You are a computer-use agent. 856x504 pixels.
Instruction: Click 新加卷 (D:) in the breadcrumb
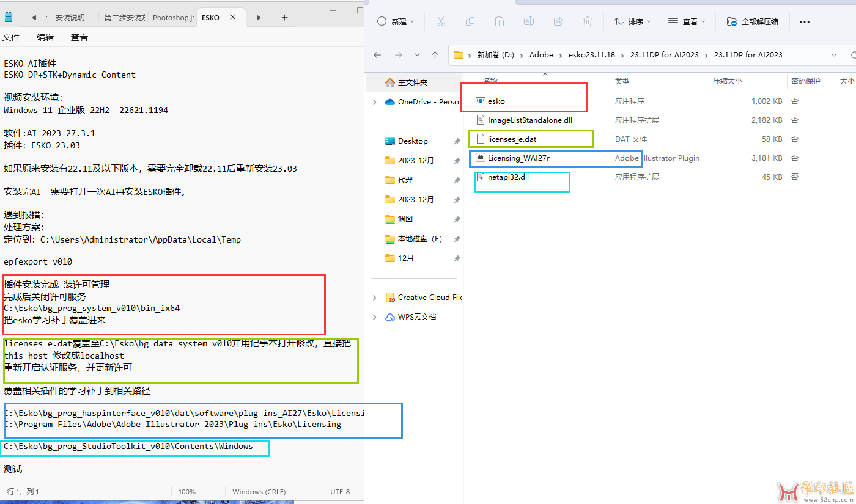pos(496,54)
